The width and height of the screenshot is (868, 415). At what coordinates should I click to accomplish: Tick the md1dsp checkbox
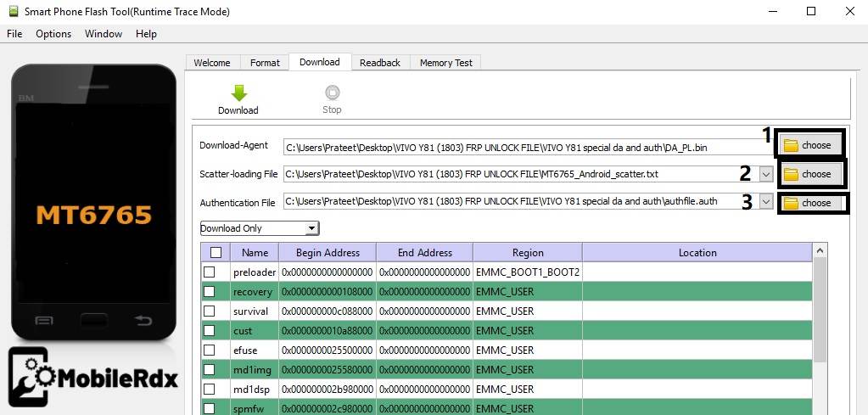point(210,389)
